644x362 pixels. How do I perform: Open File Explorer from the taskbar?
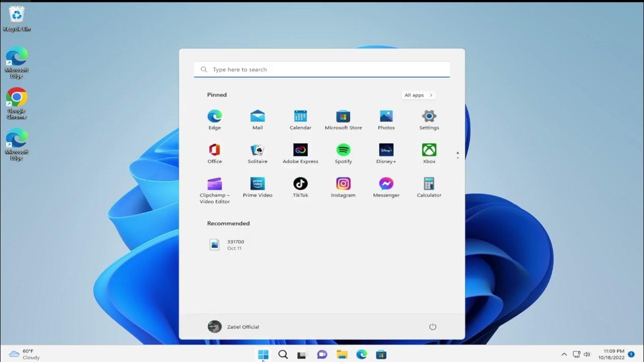342,354
